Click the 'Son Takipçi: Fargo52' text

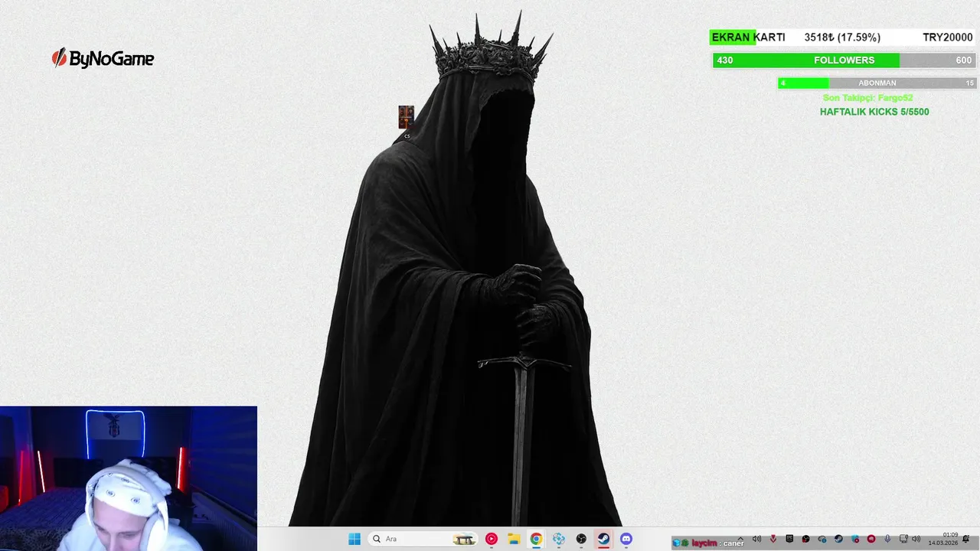coord(867,98)
